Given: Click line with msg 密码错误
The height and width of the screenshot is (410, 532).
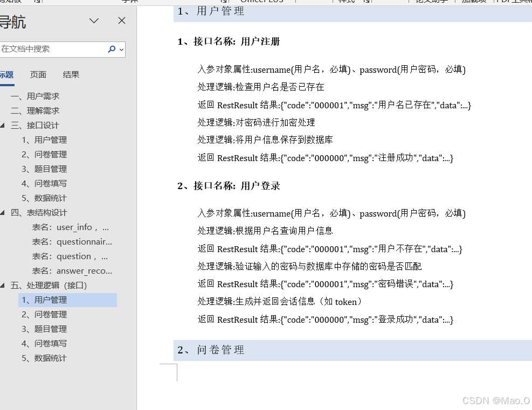Looking at the screenshot, I should 326,284.
